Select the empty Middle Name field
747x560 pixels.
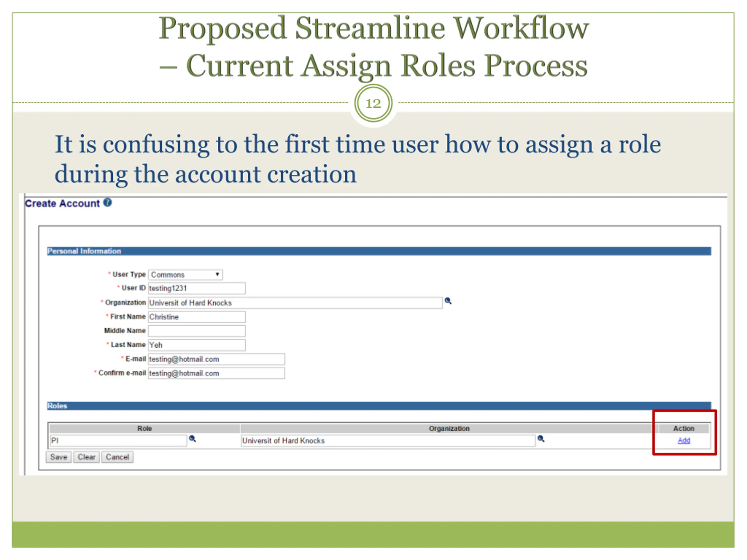click(197, 331)
